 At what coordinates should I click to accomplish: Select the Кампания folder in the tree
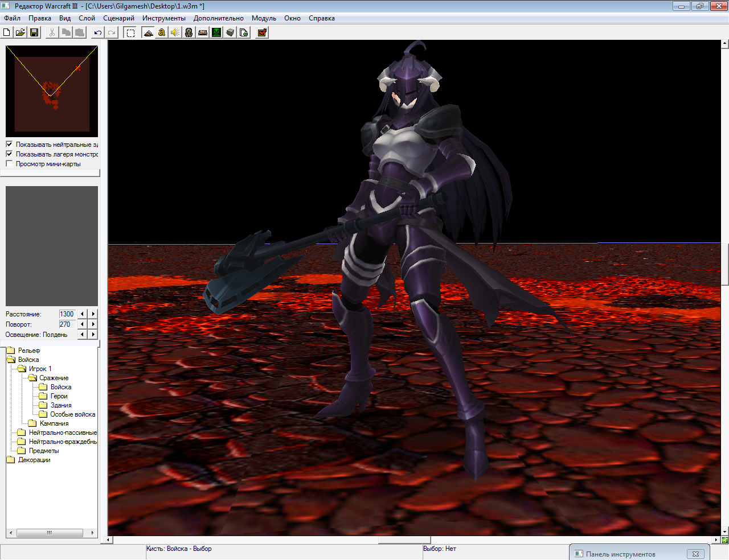pos(54,423)
